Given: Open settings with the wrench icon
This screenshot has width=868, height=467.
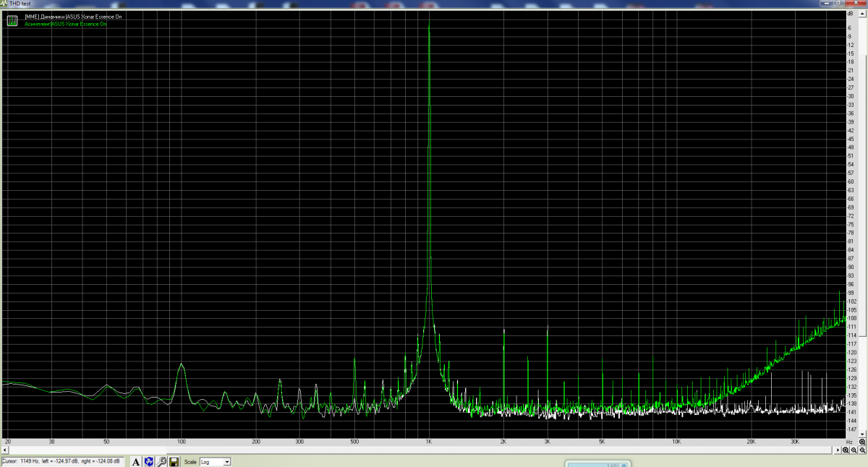Looking at the screenshot, I should point(161,461).
